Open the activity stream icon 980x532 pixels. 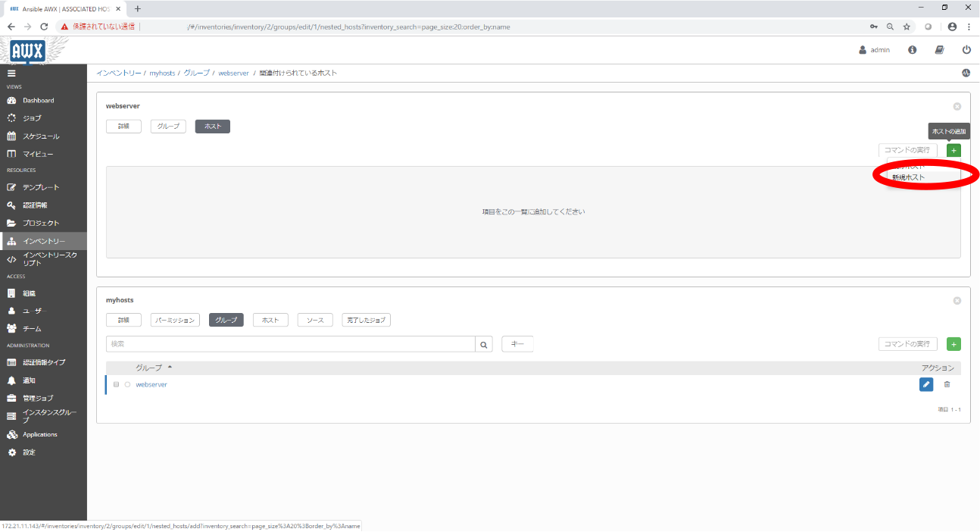click(x=966, y=74)
